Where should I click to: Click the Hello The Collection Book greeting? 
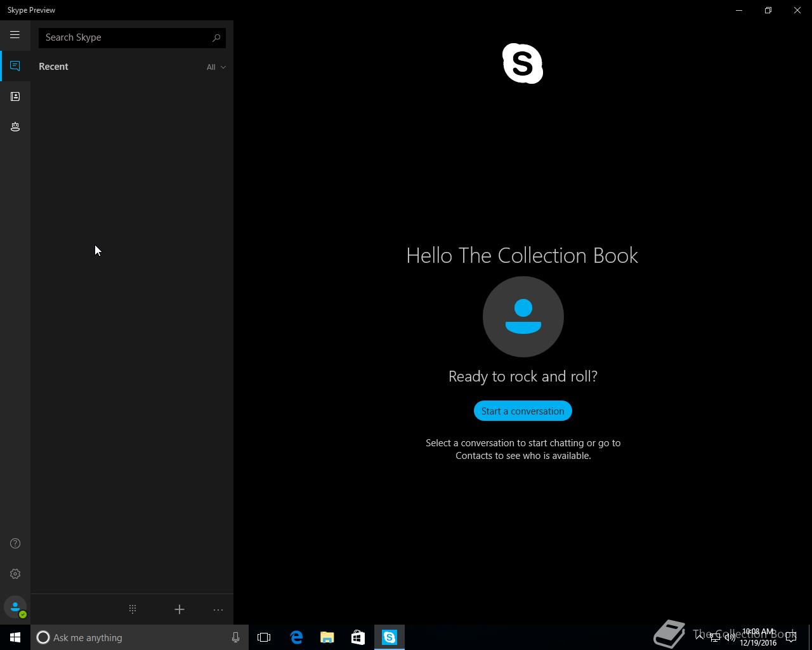click(x=522, y=255)
